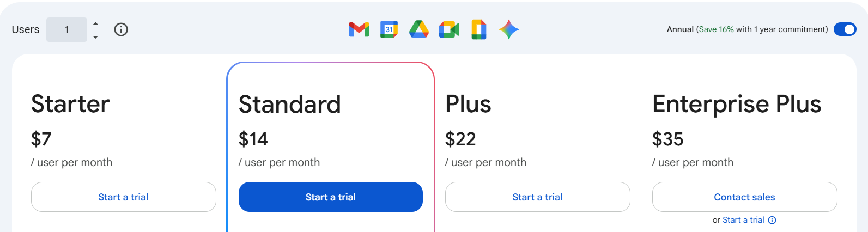Click the Google Drive icon
This screenshot has width=868, height=232.
click(419, 29)
